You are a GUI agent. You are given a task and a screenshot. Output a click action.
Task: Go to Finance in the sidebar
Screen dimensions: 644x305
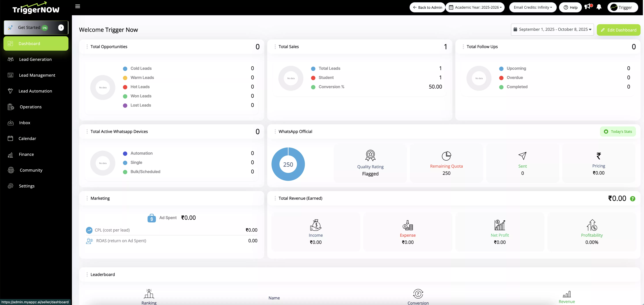26,155
